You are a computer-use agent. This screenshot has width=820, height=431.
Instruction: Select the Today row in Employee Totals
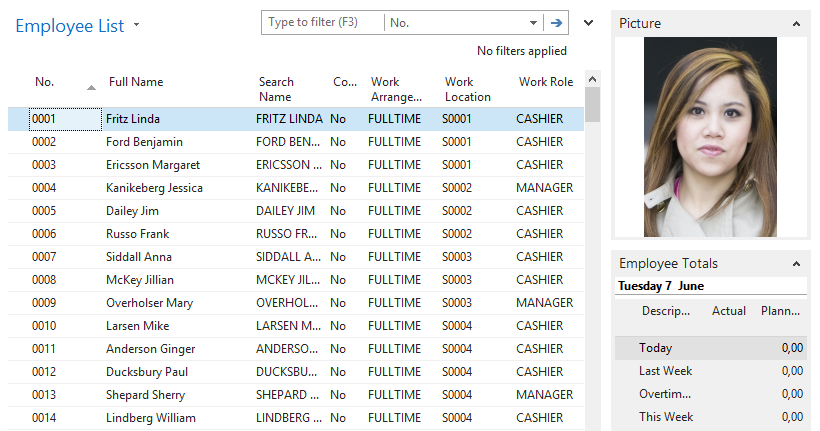[656, 348]
